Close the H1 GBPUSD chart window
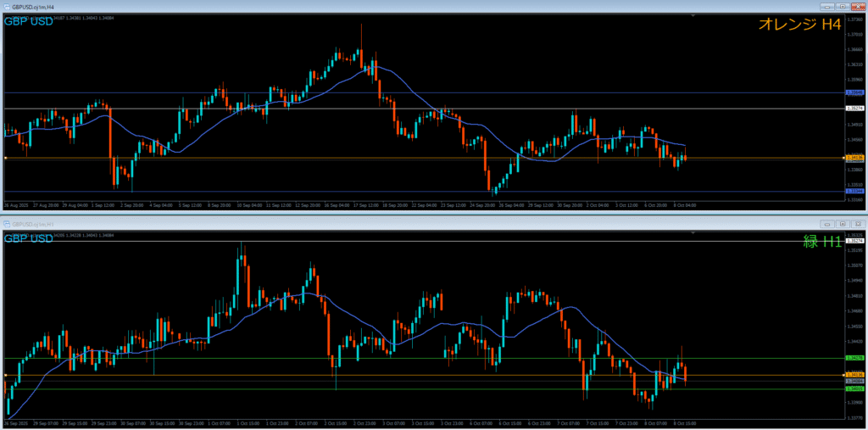 click(x=857, y=223)
